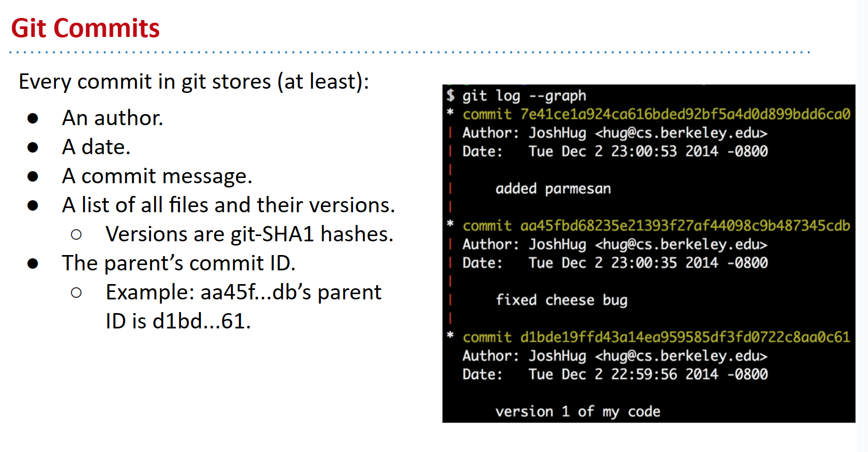Click 'A list of all files' bullet
868x452 pixels.
click(x=228, y=205)
